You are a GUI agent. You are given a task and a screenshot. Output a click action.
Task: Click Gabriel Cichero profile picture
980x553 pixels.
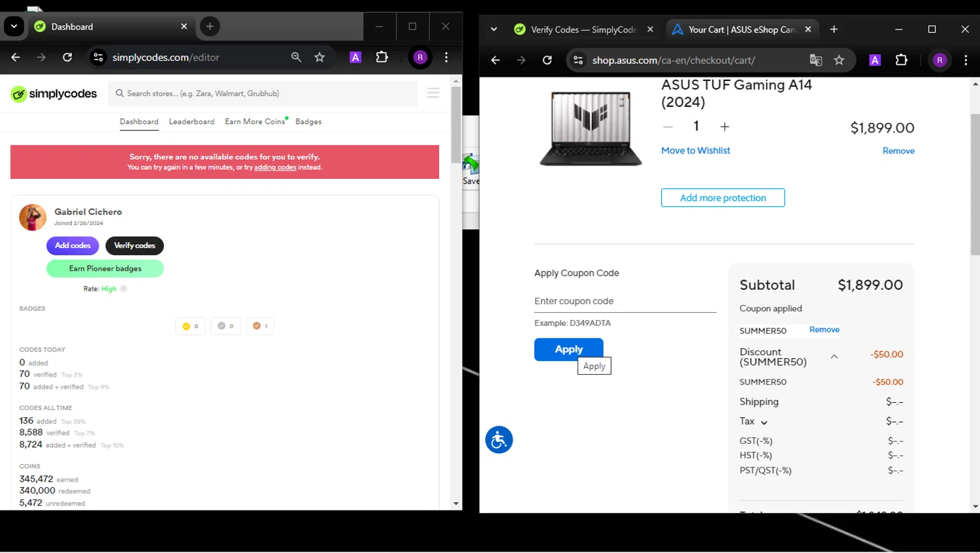[x=33, y=217]
